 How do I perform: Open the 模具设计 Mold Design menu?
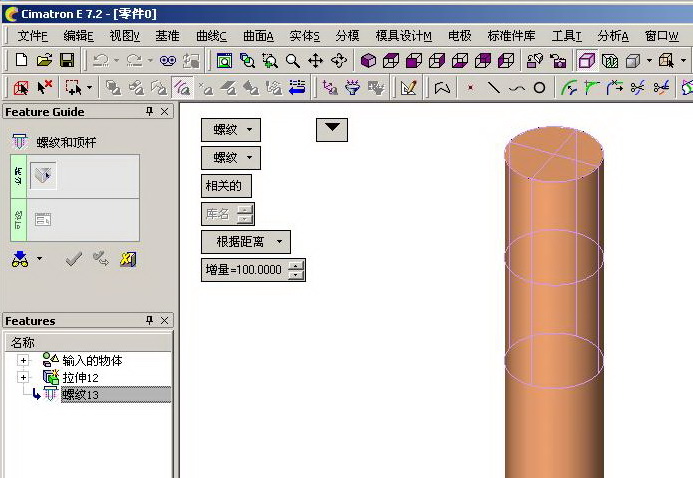(x=404, y=36)
